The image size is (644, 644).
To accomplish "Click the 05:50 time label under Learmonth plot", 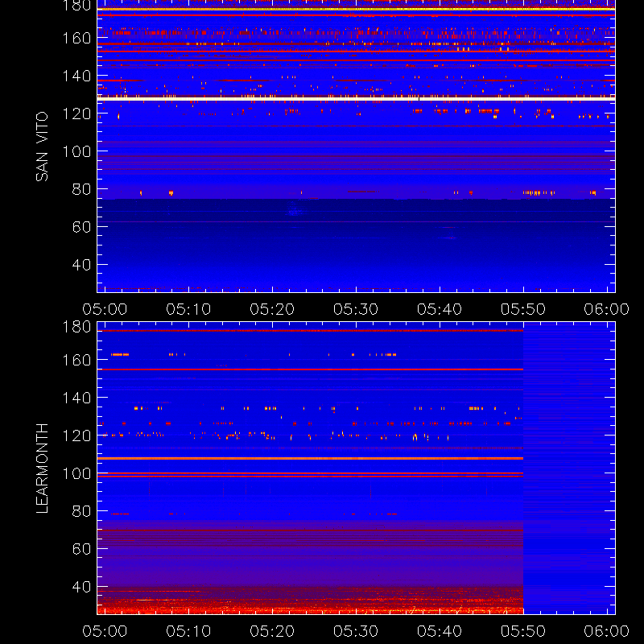I will click(x=523, y=631).
